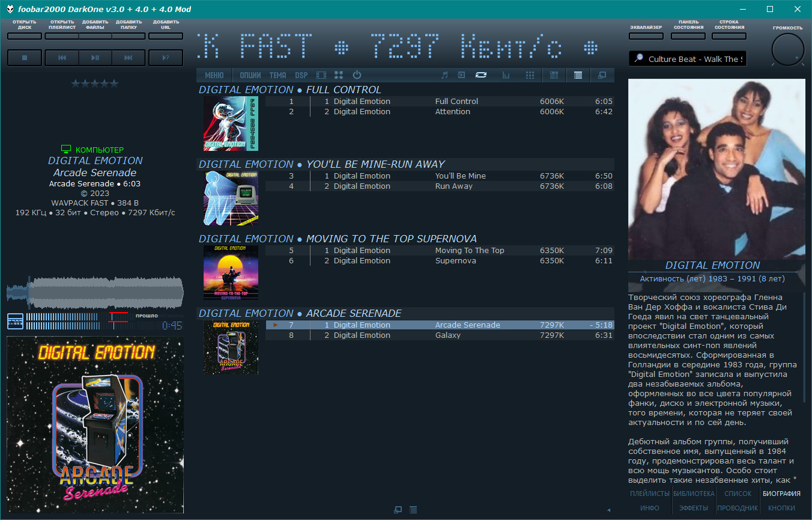The height and width of the screenshot is (520, 812).
Task: Click the fullscreen arrows icon
Action: [x=339, y=75]
